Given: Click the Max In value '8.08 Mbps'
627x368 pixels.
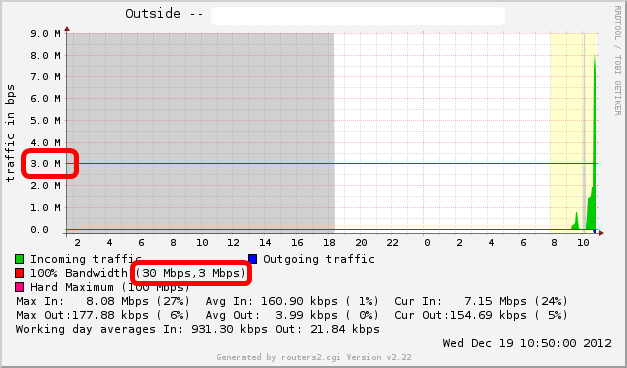Looking at the screenshot, I should [x=117, y=301].
